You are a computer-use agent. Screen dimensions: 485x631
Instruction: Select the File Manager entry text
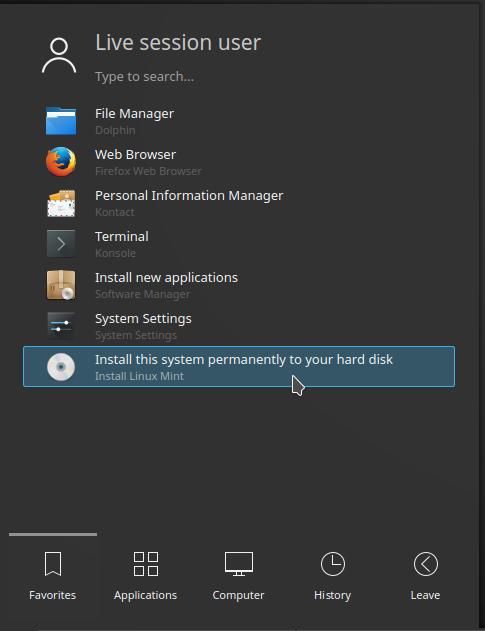click(134, 113)
